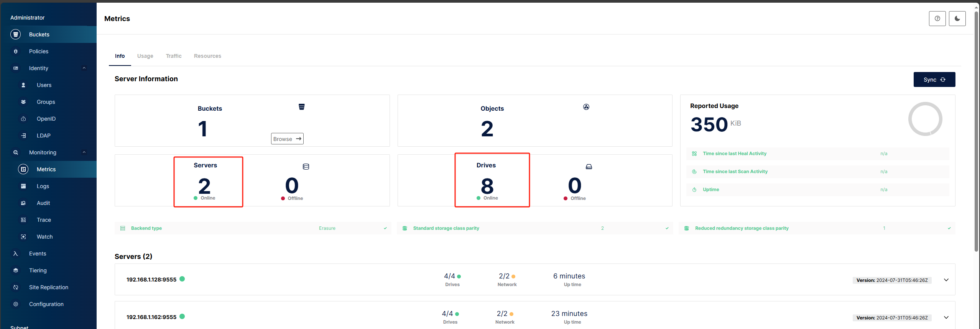980x329 pixels.
Task: Click the Policies lock icon
Action: (x=16, y=51)
